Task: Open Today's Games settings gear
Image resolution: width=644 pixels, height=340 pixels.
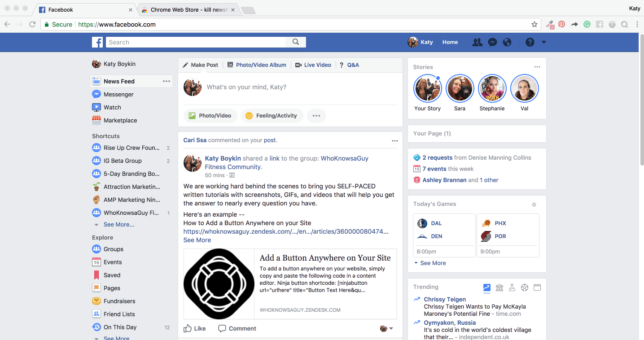Action: click(534, 205)
